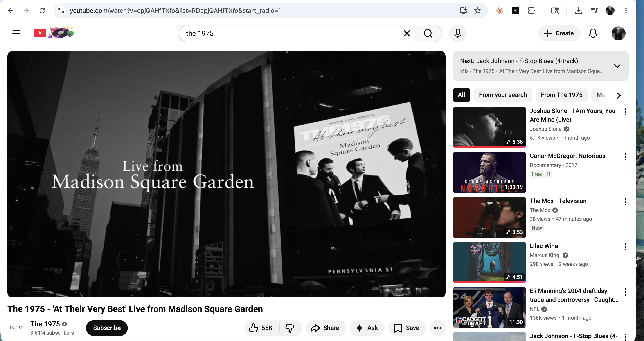644x341 pixels.
Task: Click the dark square S extension icon
Action: 515,11
